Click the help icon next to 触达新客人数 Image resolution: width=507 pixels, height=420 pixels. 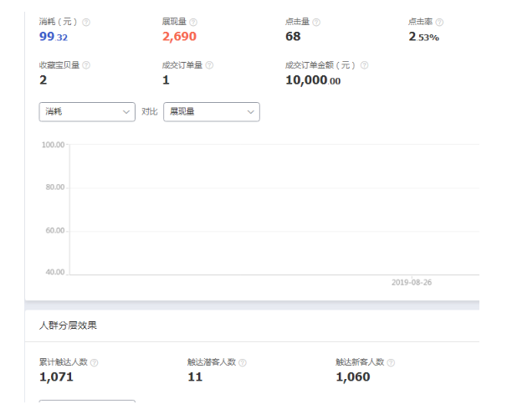coord(391,362)
